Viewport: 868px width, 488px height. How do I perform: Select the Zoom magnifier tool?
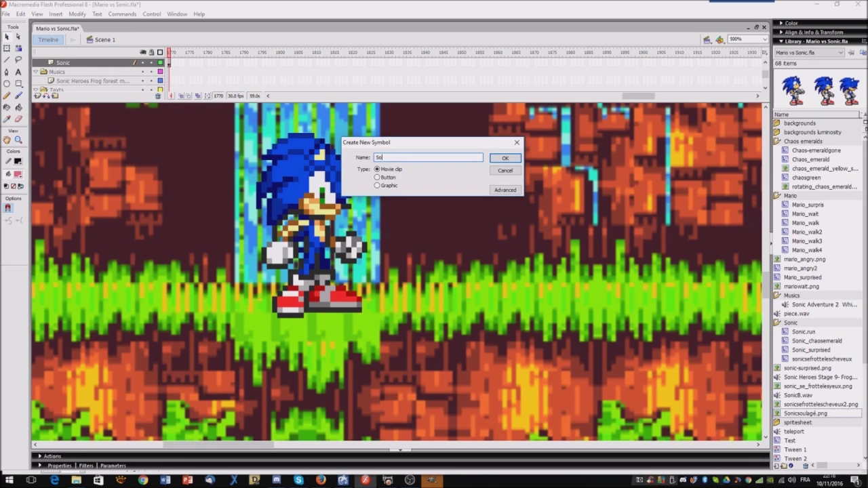coord(18,140)
